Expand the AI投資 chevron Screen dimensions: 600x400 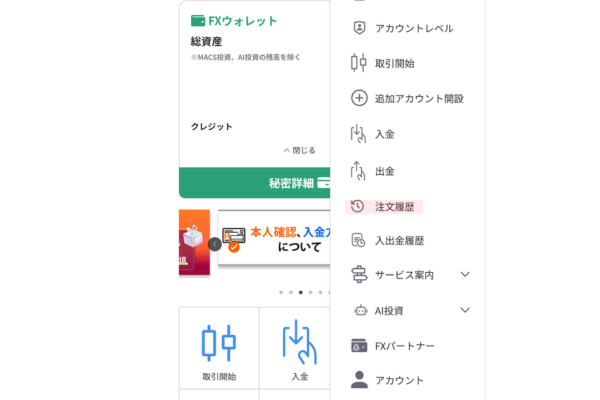[465, 310]
